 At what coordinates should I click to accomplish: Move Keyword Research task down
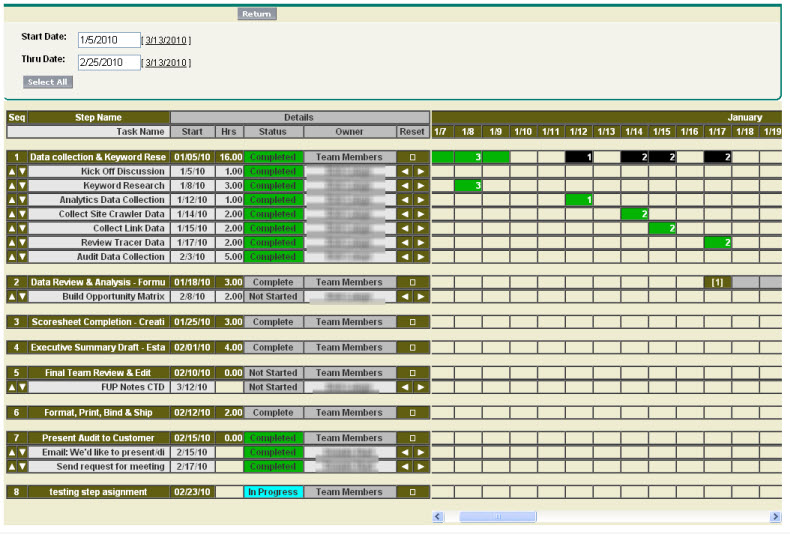22,185
